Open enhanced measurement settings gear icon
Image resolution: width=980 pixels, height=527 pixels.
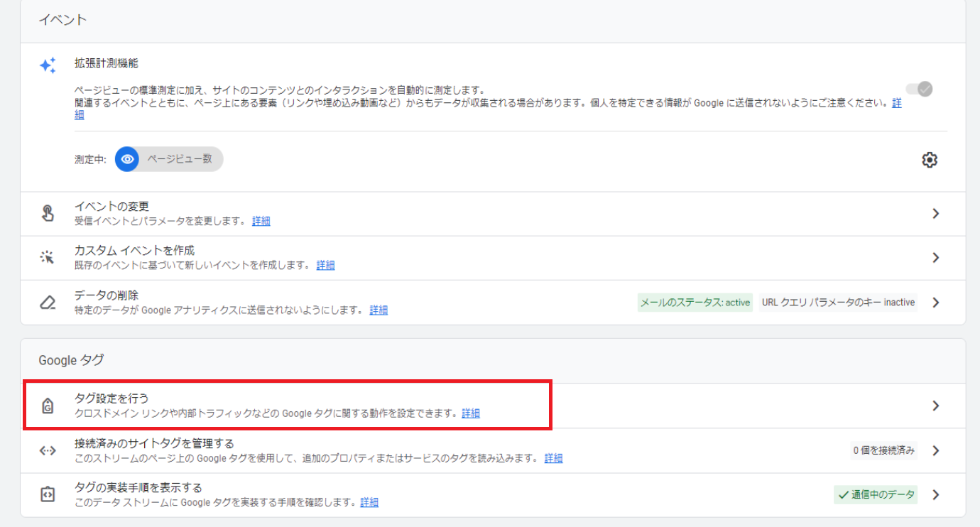929,160
